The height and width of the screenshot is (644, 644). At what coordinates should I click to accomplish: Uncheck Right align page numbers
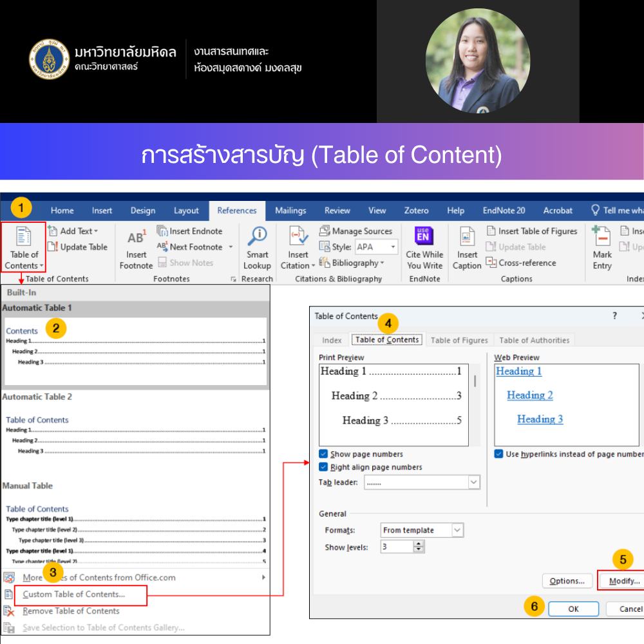click(x=323, y=467)
